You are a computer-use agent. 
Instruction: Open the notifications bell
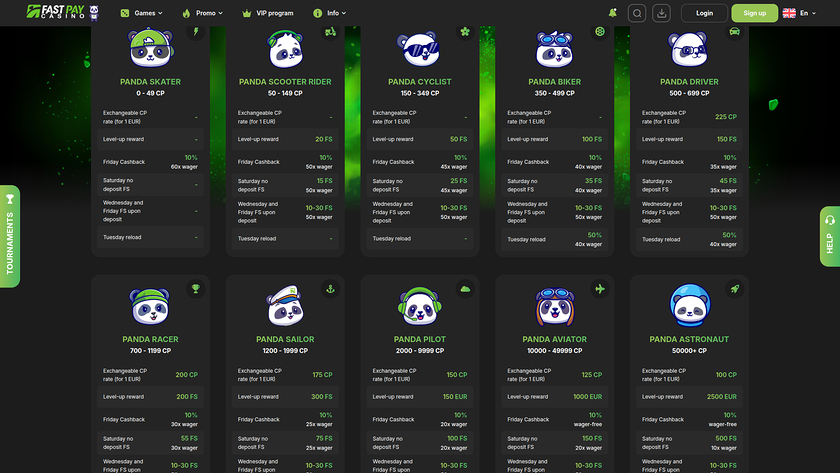(612, 12)
